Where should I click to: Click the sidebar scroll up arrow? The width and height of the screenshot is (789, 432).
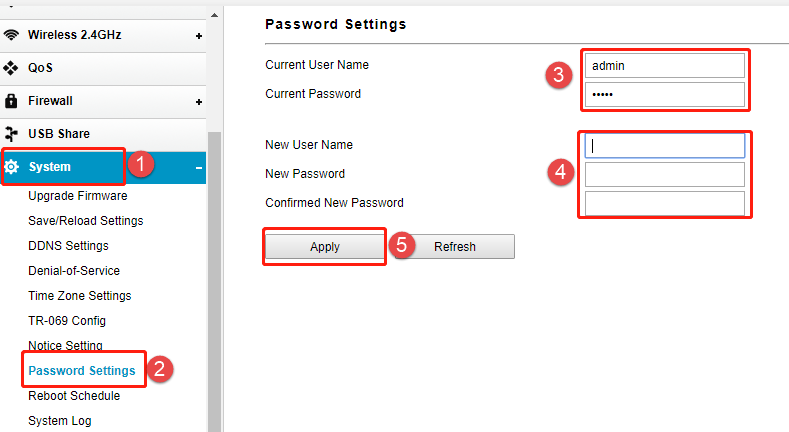click(214, 15)
